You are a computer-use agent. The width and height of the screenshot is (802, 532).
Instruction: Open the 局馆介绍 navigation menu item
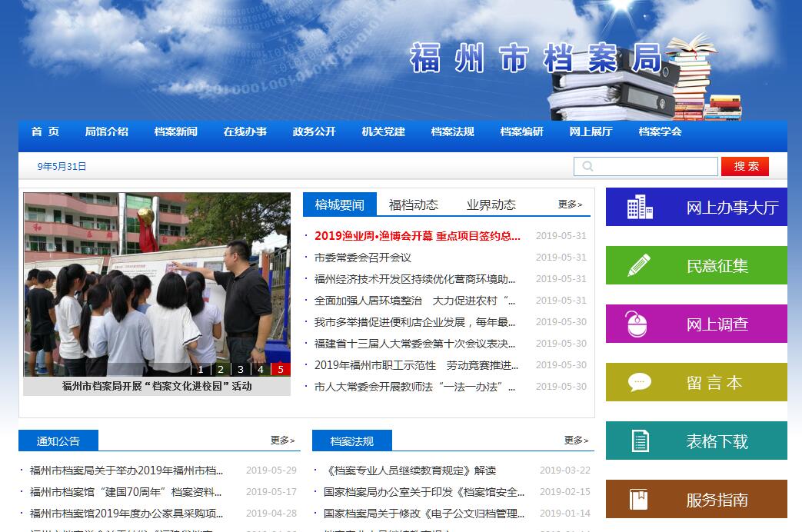pos(106,131)
